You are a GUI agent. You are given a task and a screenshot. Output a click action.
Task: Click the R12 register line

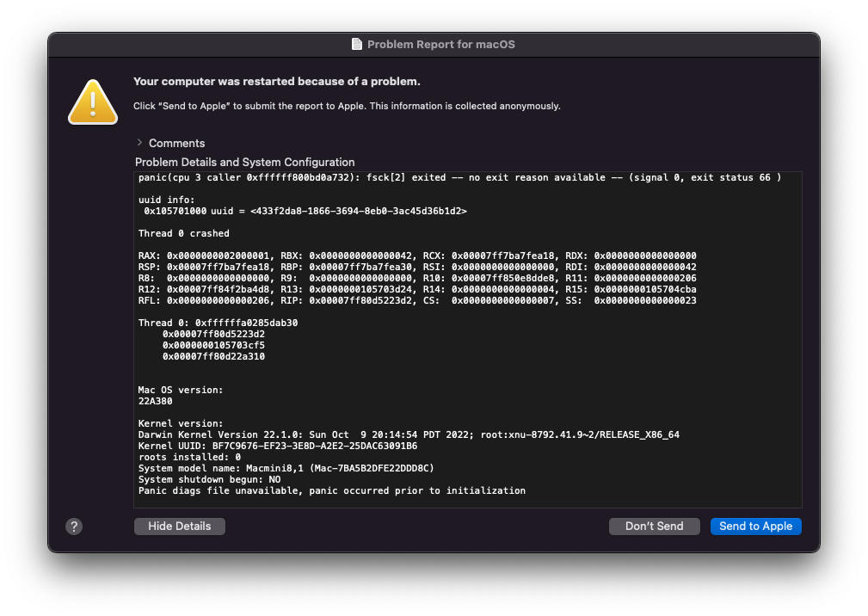417,289
